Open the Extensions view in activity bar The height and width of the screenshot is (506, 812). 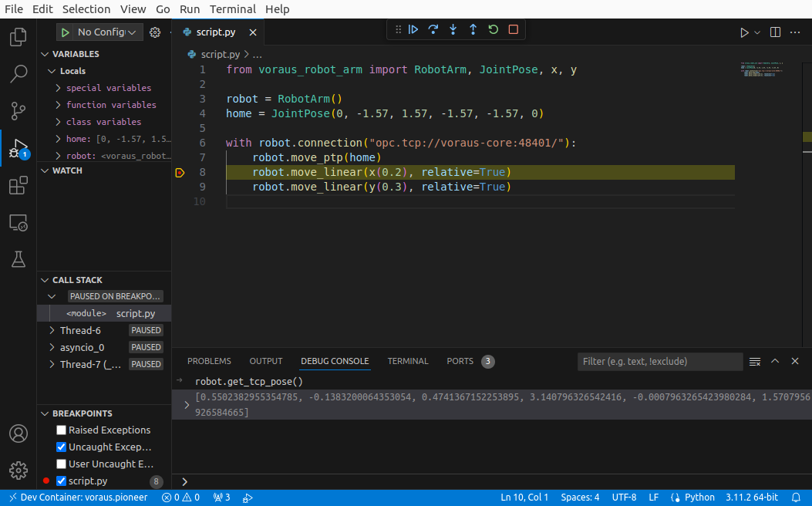point(18,186)
